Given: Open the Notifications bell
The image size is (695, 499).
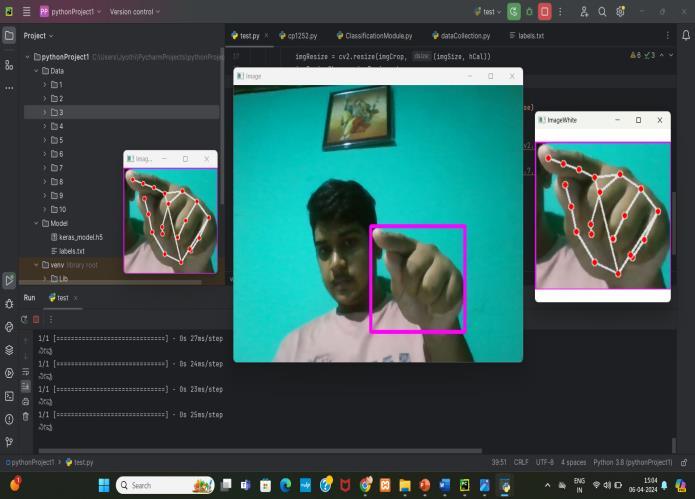Looking at the screenshot, I should [x=686, y=35].
